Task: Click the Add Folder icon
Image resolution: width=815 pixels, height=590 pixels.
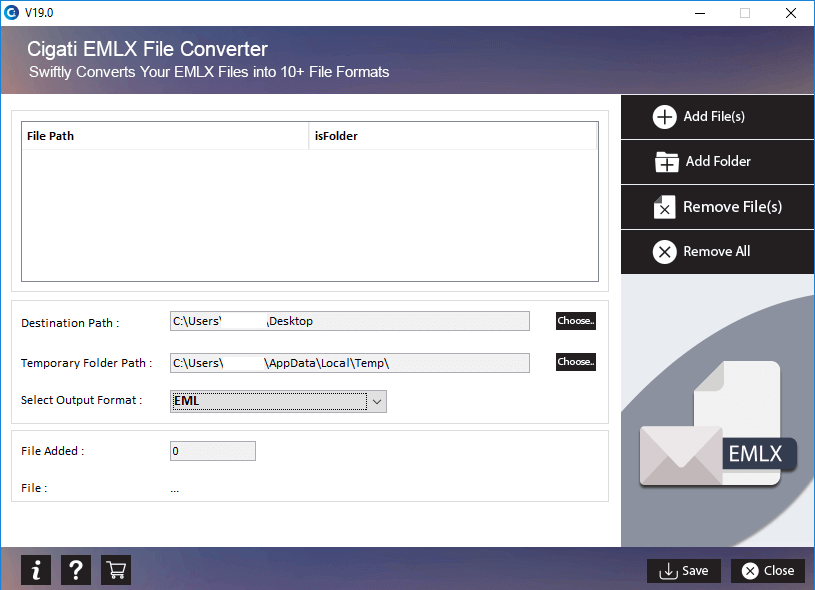Action: tap(666, 162)
